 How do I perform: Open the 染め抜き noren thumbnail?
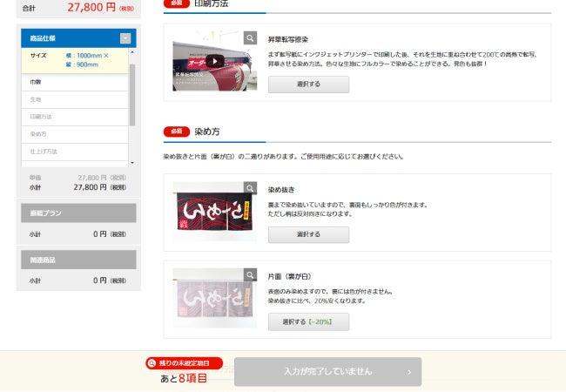pyautogui.click(x=215, y=211)
